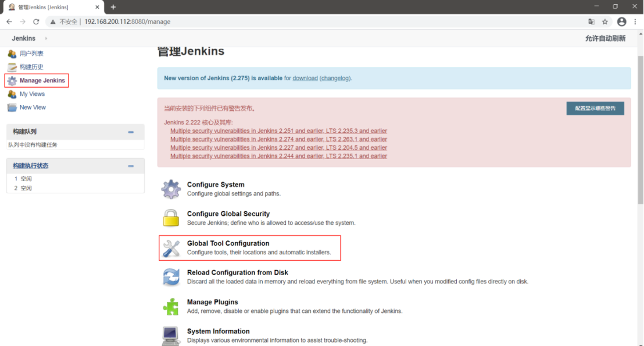Open the 用户列表 sidebar link
The height and width of the screenshot is (346, 644).
31,54
